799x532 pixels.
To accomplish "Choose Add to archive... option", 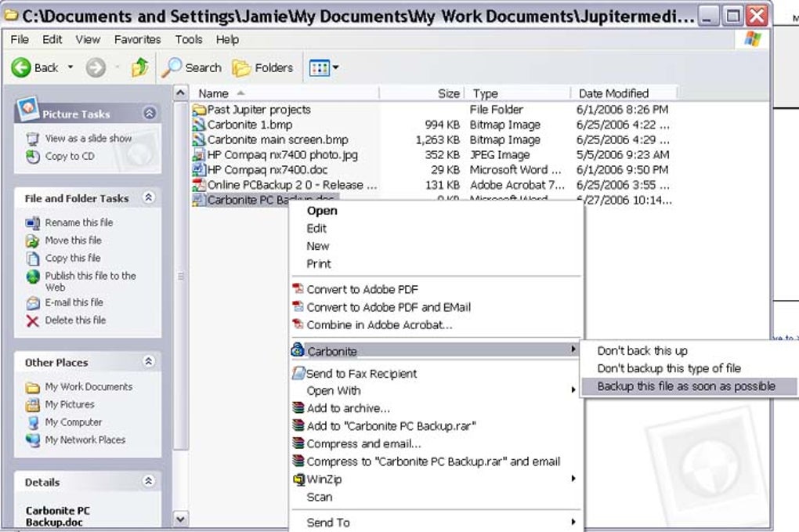I will pyautogui.click(x=348, y=408).
